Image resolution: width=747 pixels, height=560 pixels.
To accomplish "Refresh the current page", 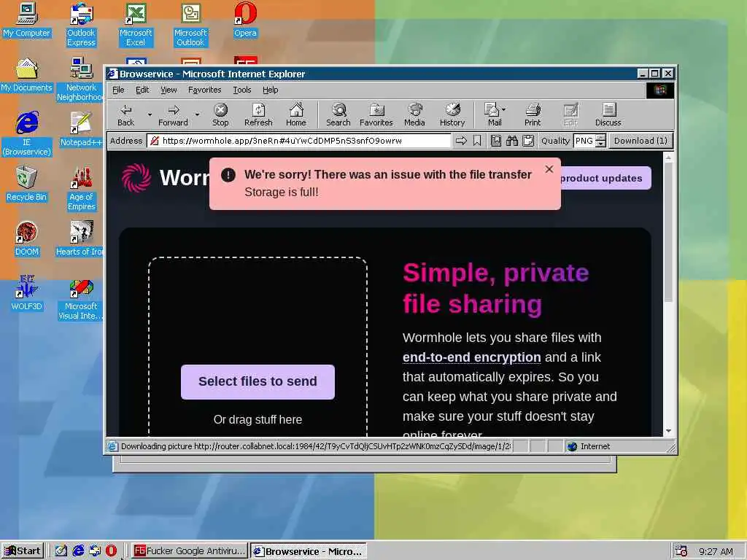I will coord(258,115).
